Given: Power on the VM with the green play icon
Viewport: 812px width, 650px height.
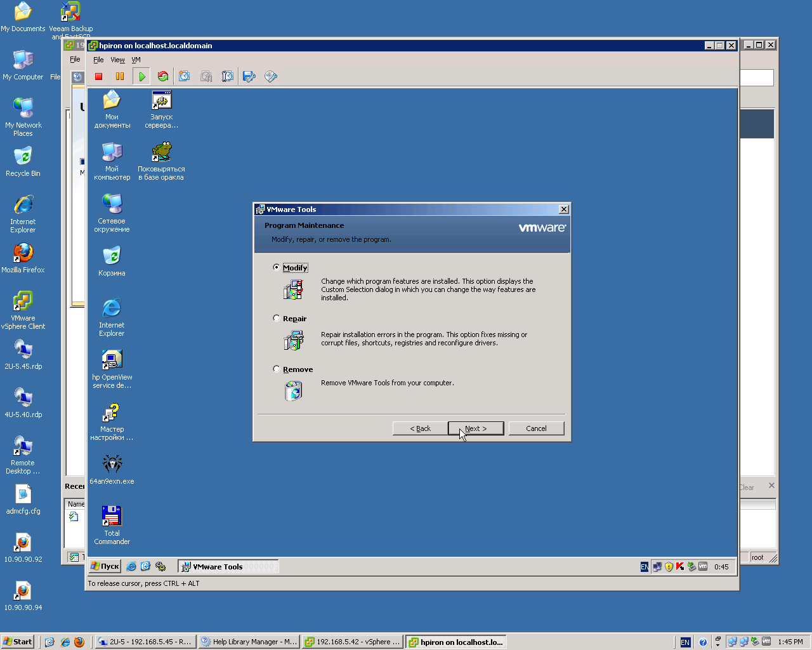Looking at the screenshot, I should pyautogui.click(x=141, y=77).
